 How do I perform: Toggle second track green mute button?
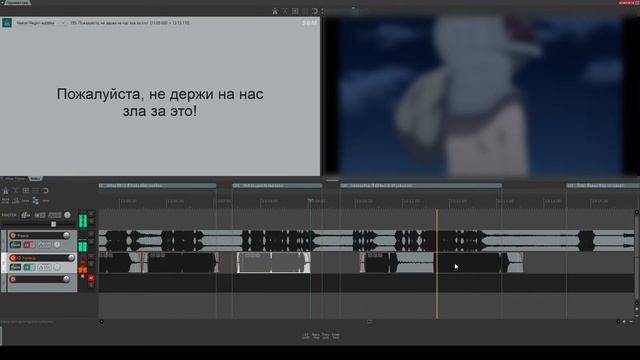(x=27, y=267)
